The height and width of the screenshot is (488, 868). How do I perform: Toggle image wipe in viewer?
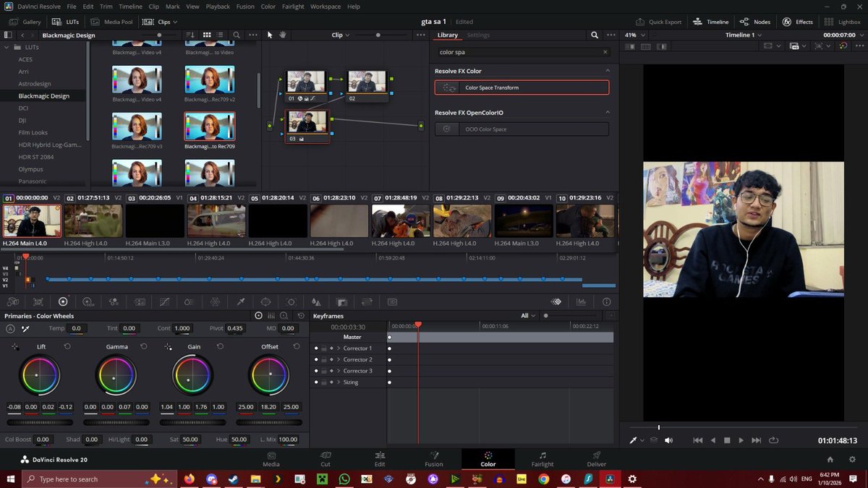(x=629, y=46)
